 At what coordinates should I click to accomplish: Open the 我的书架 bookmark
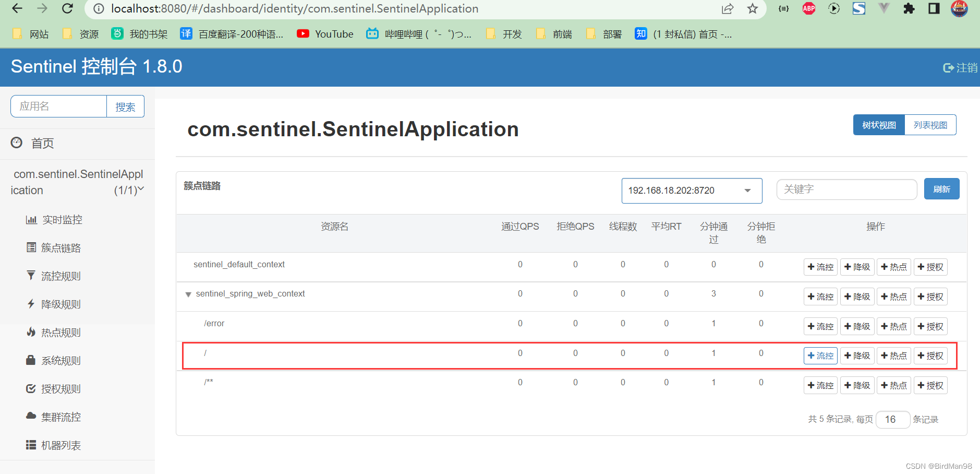[139, 34]
